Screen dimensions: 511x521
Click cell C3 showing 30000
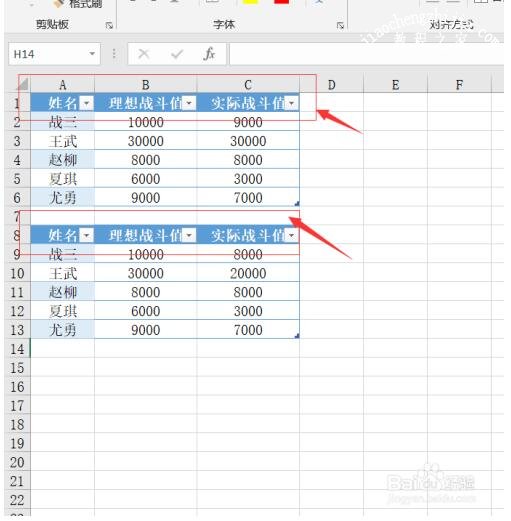[x=248, y=141]
